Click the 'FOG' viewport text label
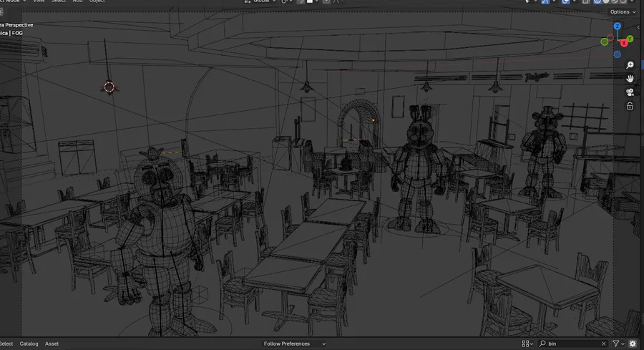The height and width of the screenshot is (350, 644). (17, 33)
